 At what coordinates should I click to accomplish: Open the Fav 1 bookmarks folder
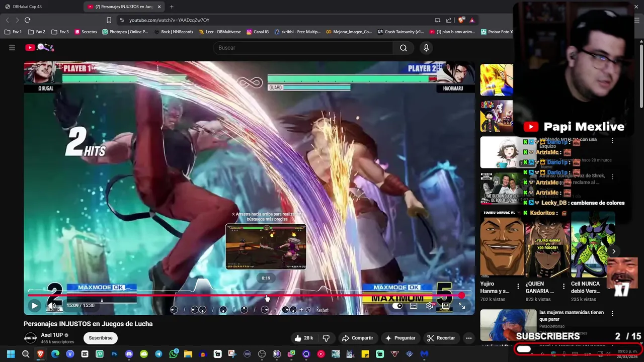(x=14, y=32)
